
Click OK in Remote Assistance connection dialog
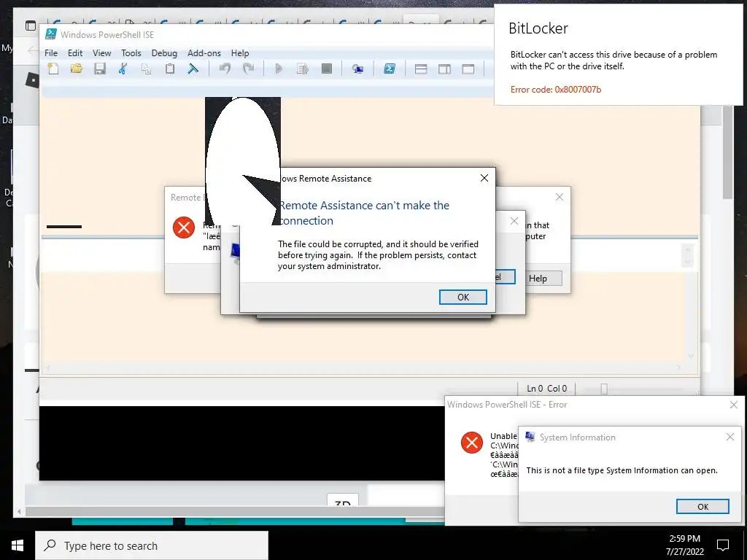pos(463,297)
